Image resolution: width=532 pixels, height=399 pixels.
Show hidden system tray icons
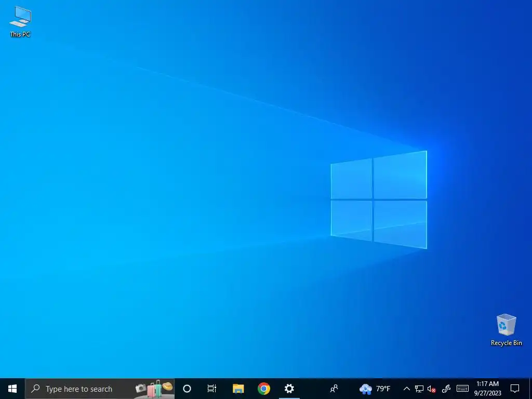pos(406,389)
